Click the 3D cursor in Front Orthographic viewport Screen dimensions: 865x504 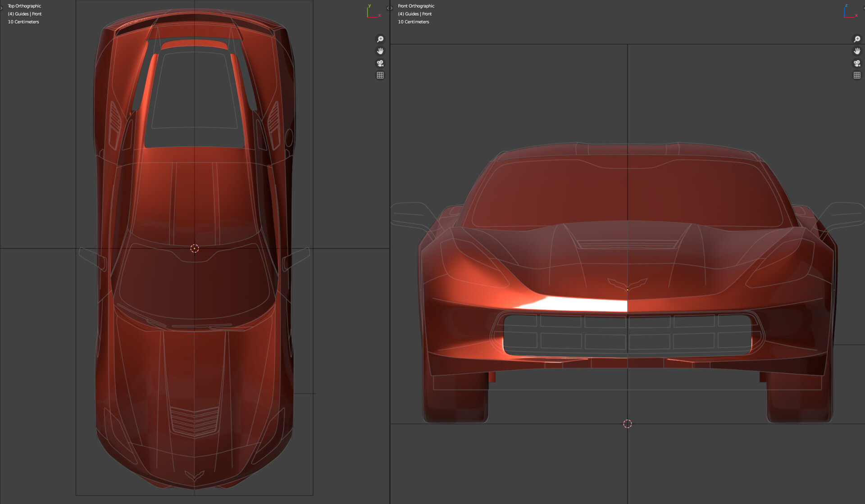[x=628, y=424]
